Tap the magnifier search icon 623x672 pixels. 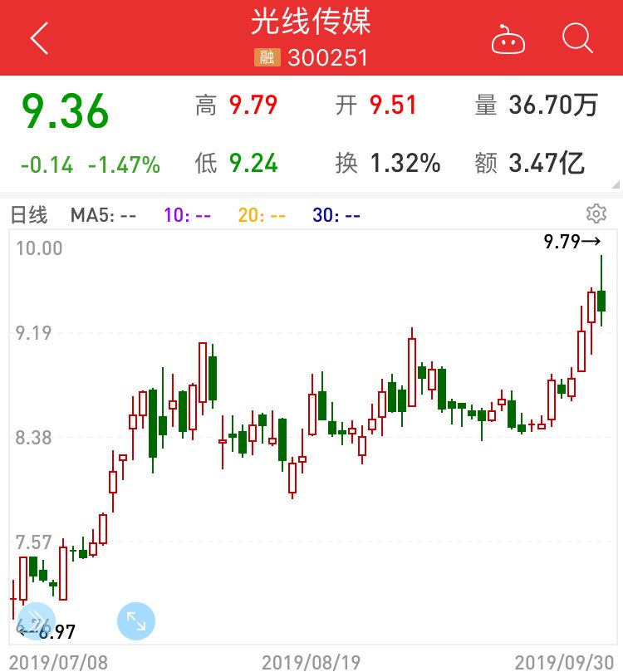576,38
